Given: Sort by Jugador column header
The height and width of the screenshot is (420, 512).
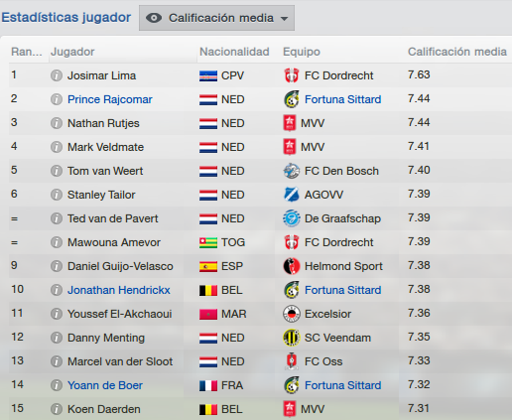Looking at the screenshot, I should (72, 52).
